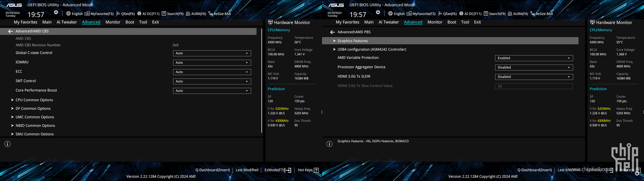Viewport: 644px width, 181px height.
Task: Launch AI OC(F11) in right BIOS screen
Action: pyautogui.click(x=470, y=14)
